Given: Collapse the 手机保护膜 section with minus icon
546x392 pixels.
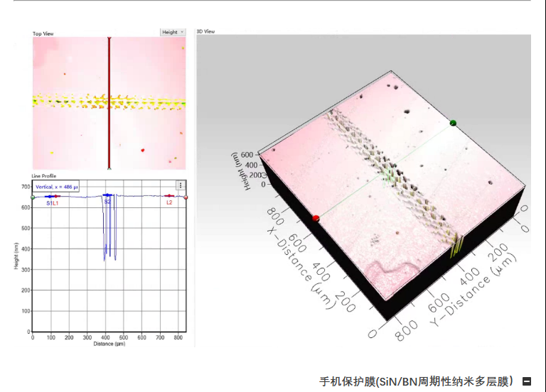Looking at the screenshot, I should tap(527, 381).
